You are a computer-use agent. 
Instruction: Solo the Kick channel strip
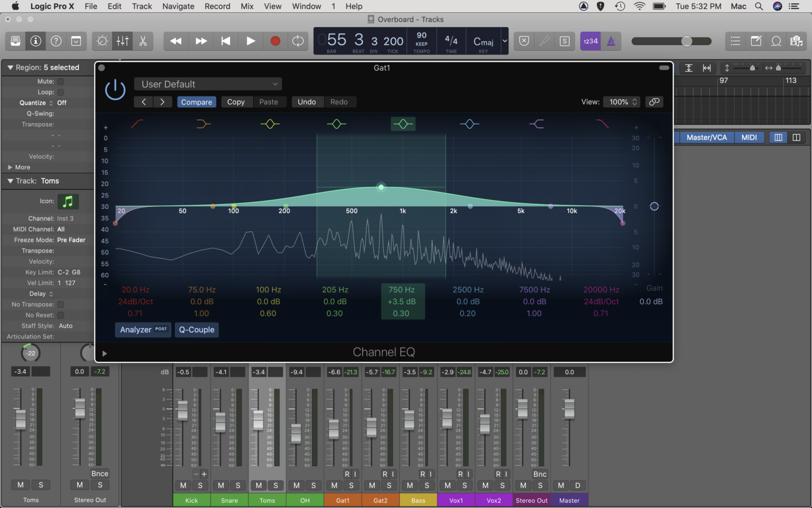click(200, 485)
